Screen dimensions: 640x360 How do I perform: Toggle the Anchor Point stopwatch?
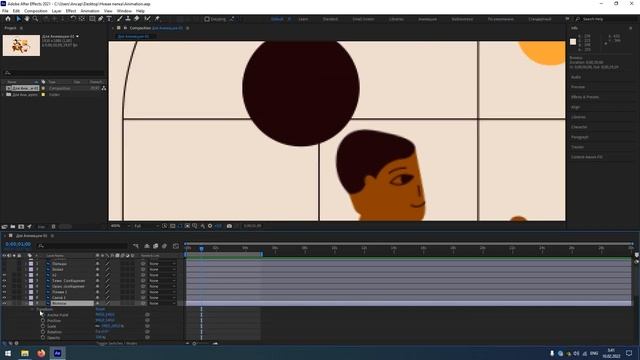[x=43, y=315]
